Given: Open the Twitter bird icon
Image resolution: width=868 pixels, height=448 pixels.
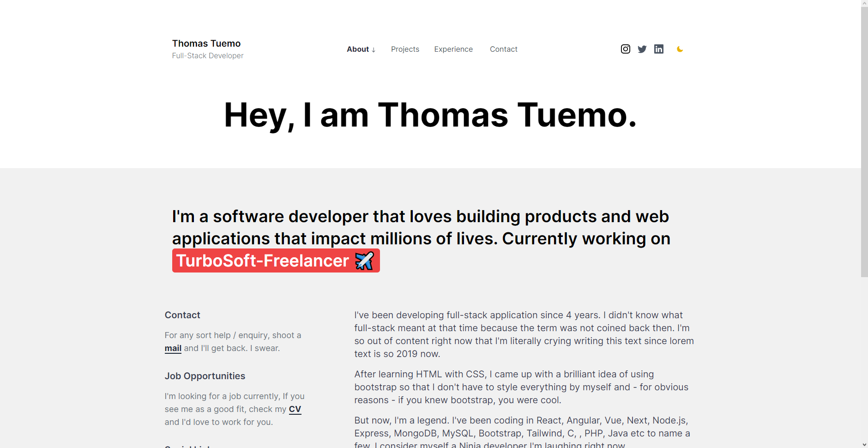Looking at the screenshot, I should point(642,49).
